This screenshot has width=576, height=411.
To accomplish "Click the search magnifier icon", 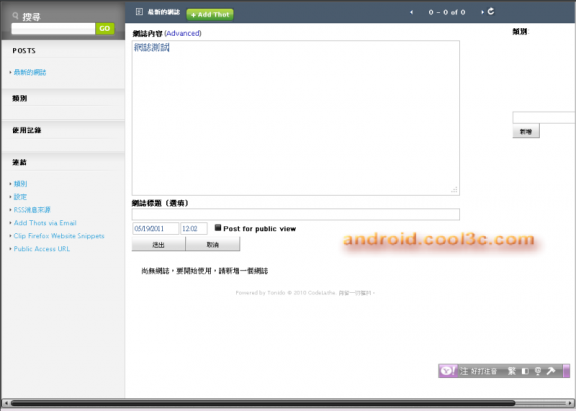I will (x=15, y=15).
